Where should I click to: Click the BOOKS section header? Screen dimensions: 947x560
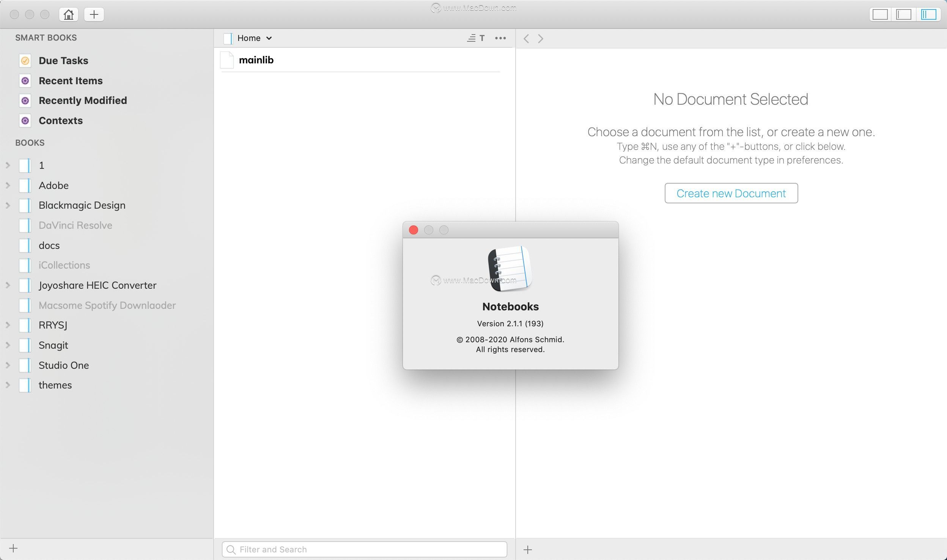(x=30, y=143)
